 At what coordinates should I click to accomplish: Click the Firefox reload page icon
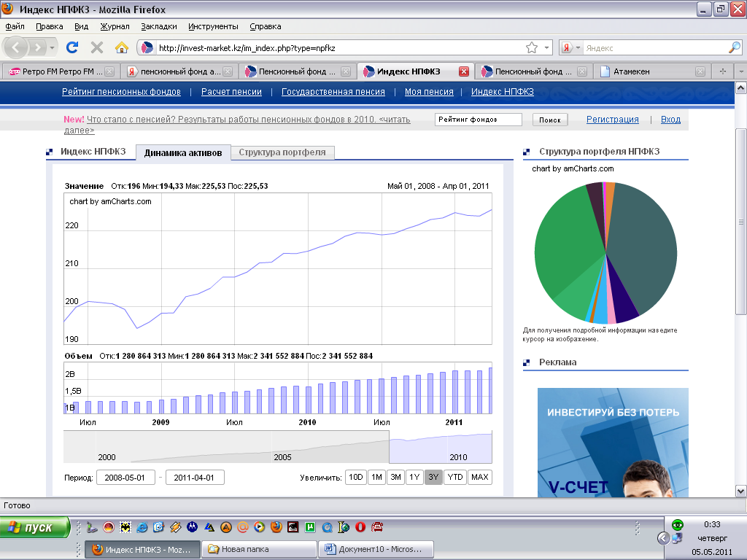[72, 47]
